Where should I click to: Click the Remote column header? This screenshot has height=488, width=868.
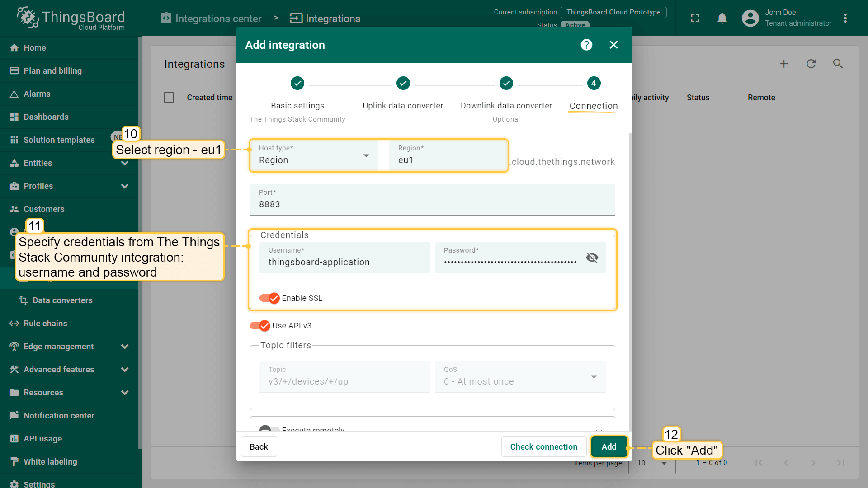[761, 98]
